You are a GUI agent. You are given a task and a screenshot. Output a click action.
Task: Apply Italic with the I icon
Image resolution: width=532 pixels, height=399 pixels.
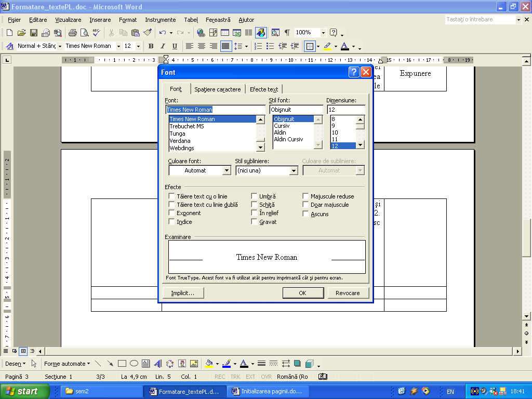[163, 46]
